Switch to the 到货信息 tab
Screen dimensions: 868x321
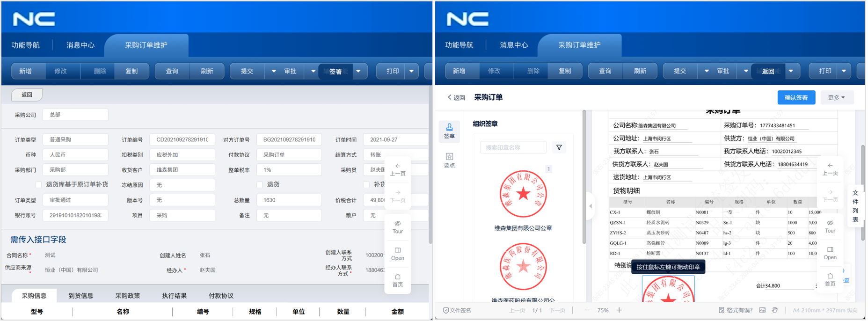(80, 296)
